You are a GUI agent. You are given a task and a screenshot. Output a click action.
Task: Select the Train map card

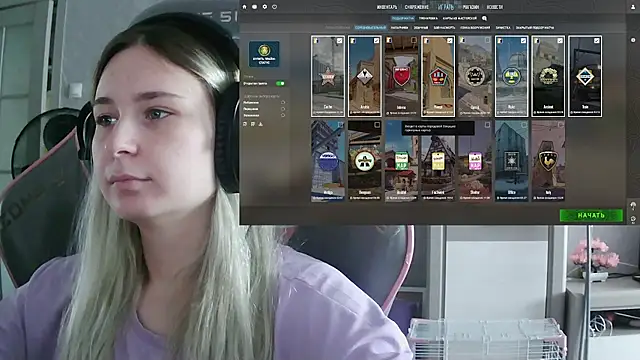pos(585,76)
